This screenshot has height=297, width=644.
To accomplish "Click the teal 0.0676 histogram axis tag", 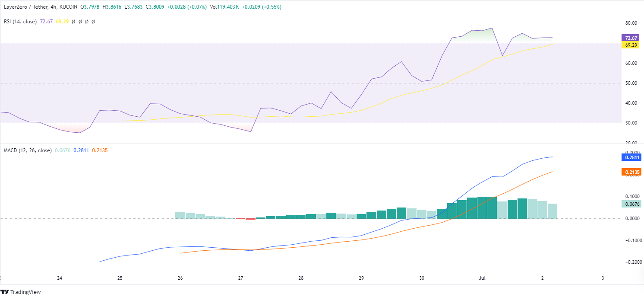I will click(631, 204).
